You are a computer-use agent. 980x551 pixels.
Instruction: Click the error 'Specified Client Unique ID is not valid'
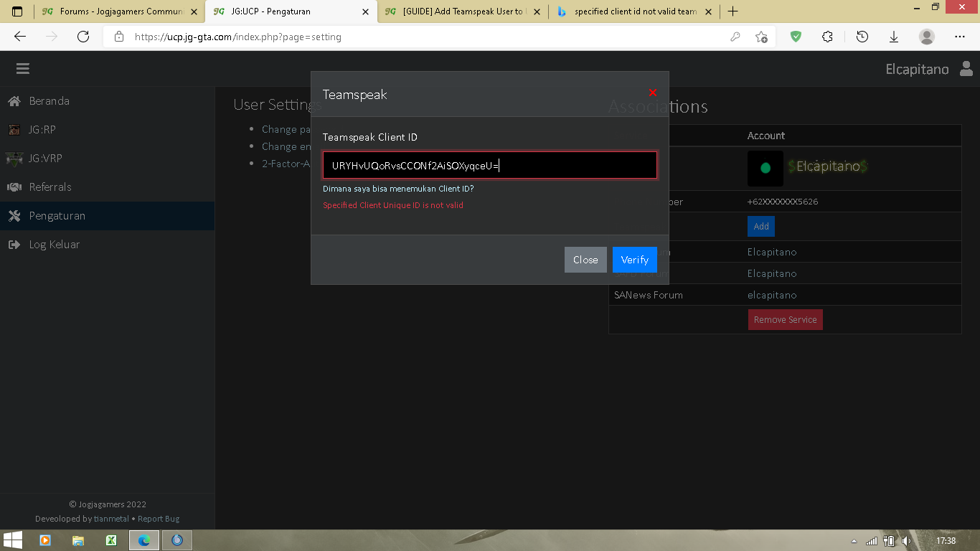tap(393, 205)
